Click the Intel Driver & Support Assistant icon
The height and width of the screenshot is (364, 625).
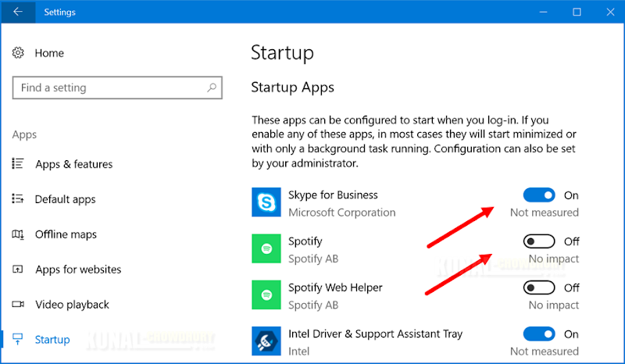coord(266,341)
